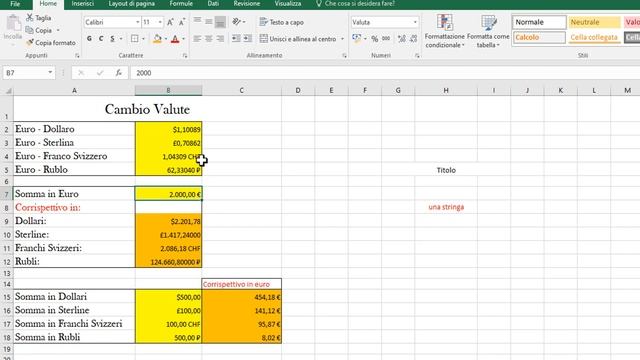Open Carattere font dialog launcher

(185, 56)
